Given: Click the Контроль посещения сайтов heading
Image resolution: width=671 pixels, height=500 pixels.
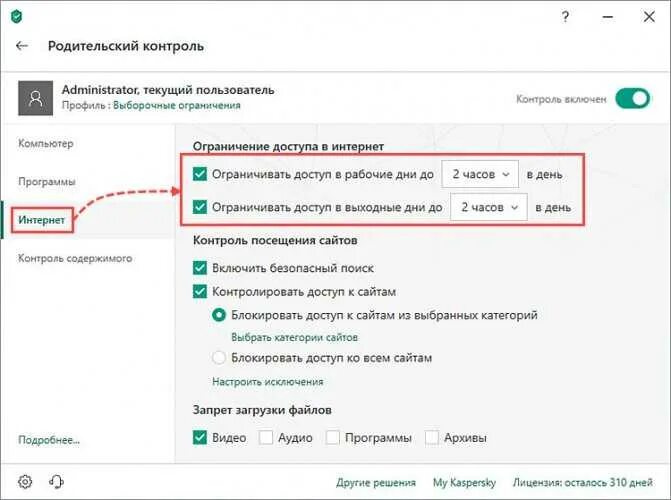Looking at the screenshot, I should 275,240.
